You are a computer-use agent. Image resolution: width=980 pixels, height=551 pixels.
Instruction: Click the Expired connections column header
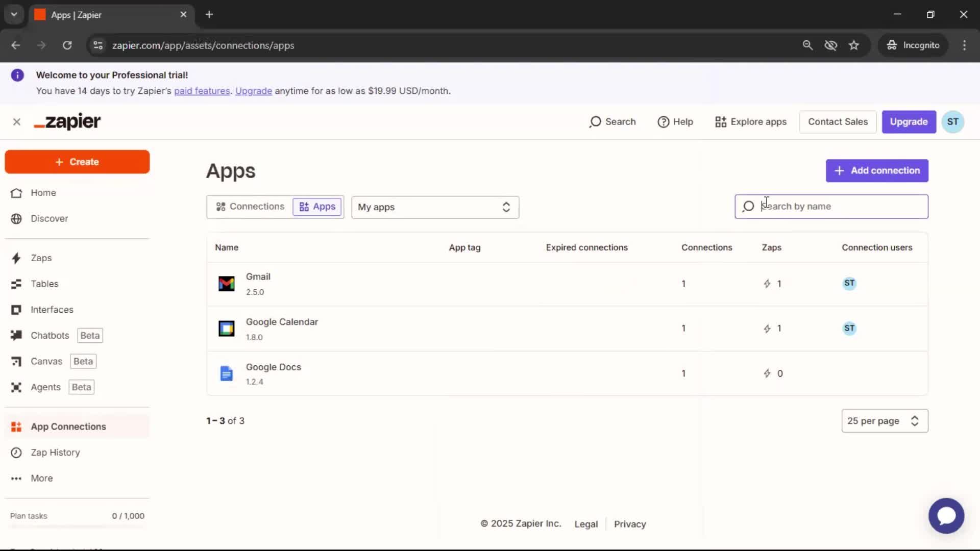pyautogui.click(x=587, y=247)
